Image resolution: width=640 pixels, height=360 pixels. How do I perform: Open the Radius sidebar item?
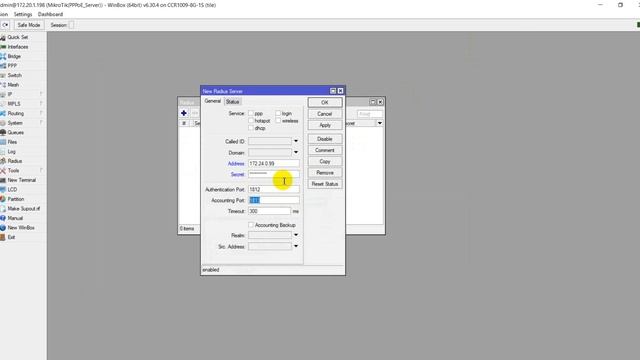click(x=14, y=161)
